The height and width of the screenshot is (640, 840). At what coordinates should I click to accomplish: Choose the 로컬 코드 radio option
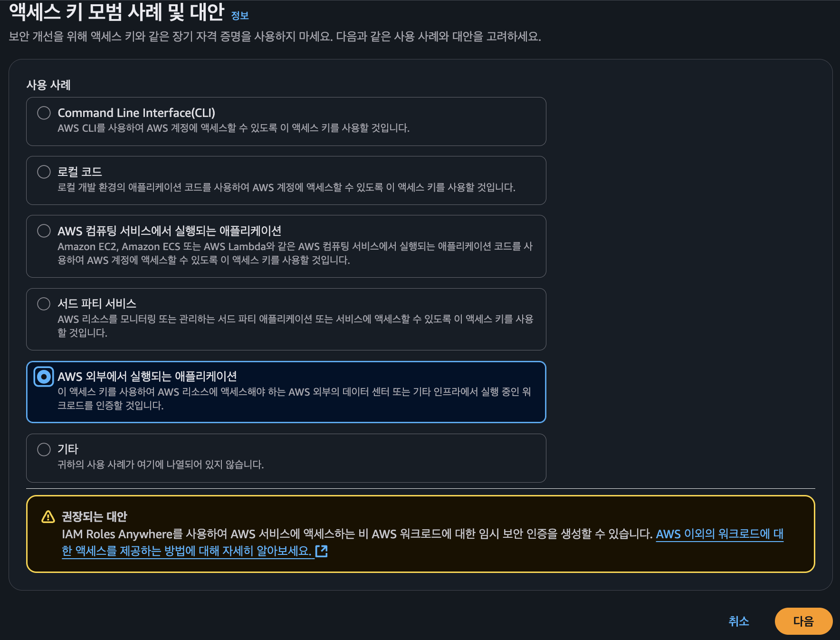tap(44, 172)
